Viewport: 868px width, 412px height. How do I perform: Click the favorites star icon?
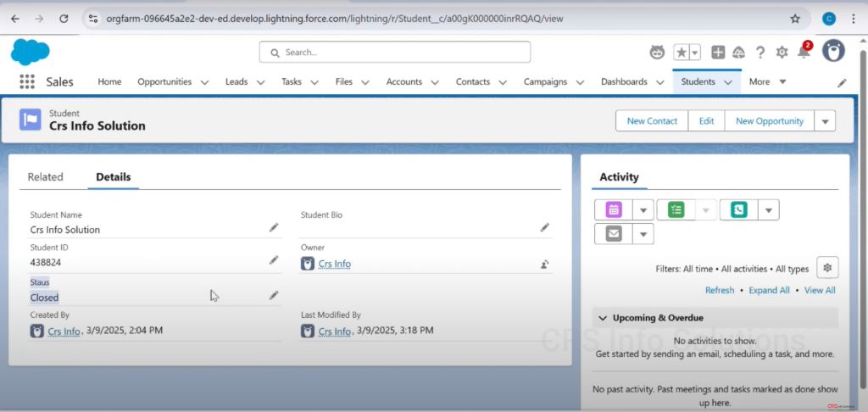[x=682, y=53]
